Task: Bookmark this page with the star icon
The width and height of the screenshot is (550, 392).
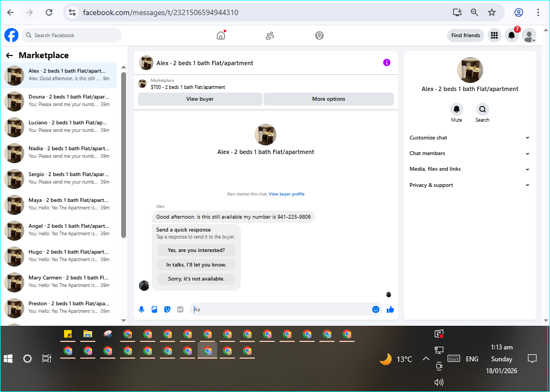Action: pyautogui.click(x=492, y=12)
